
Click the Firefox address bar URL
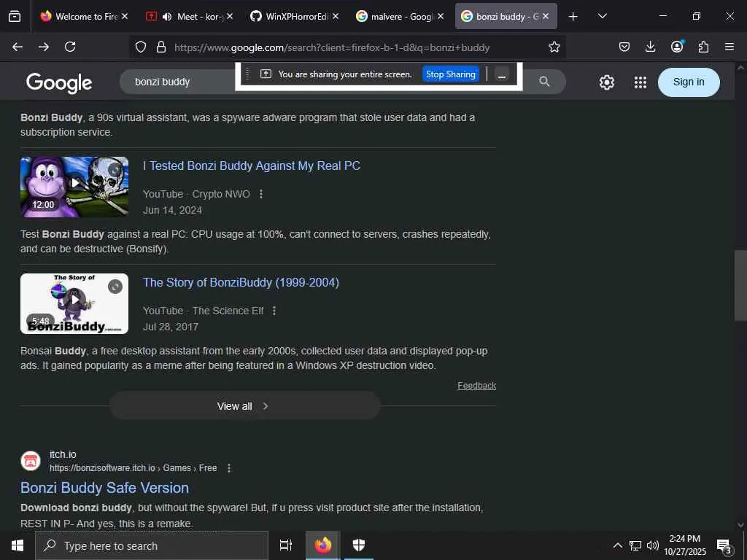point(332,47)
